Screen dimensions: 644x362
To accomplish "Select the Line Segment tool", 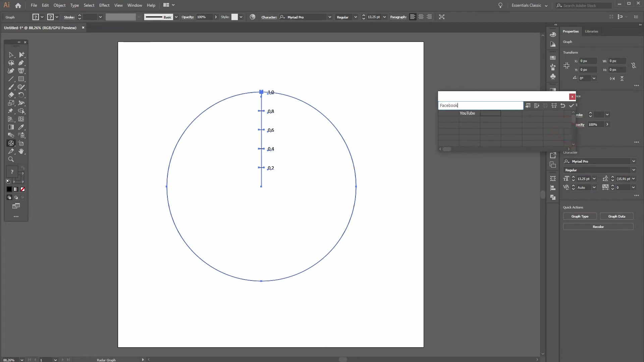I will [x=11, y=79].
